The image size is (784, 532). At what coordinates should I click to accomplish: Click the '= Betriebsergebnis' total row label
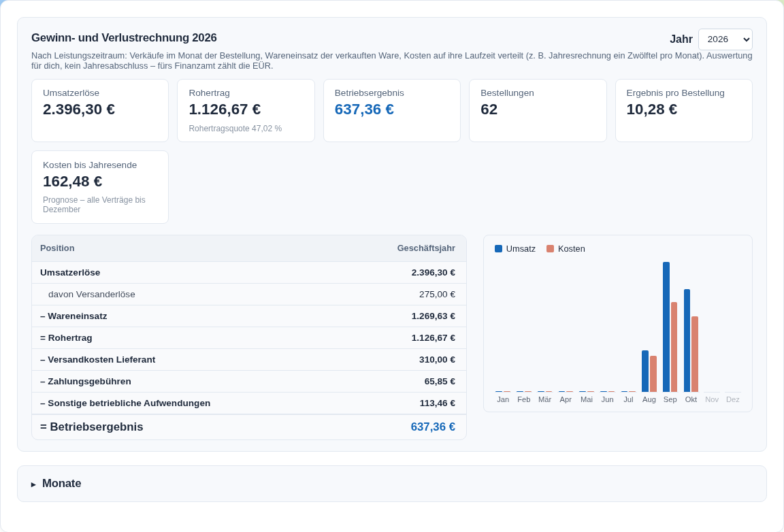coord(92,427)
